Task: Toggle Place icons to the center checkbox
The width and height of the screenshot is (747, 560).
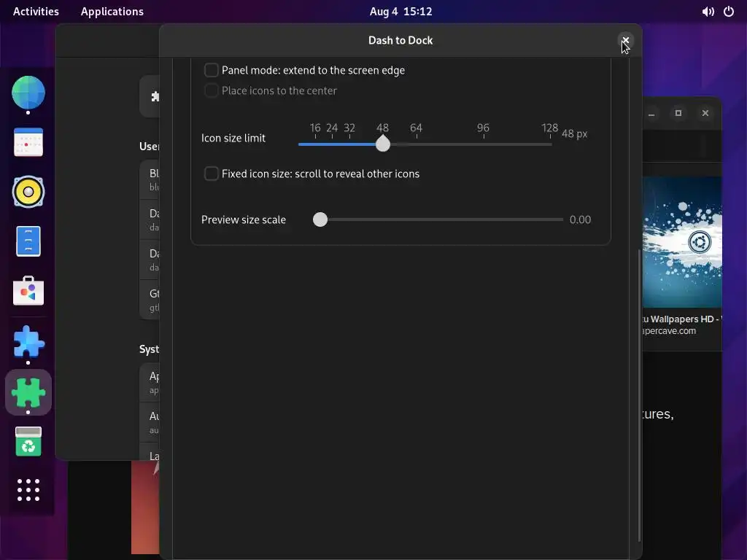Action: pos(211,90)
